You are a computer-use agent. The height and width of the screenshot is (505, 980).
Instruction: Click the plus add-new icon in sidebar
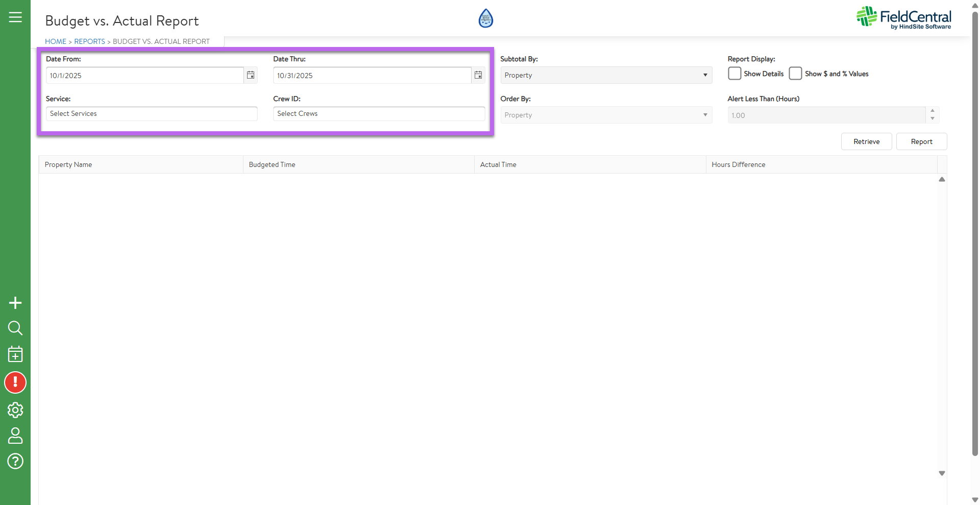point(15,303)
